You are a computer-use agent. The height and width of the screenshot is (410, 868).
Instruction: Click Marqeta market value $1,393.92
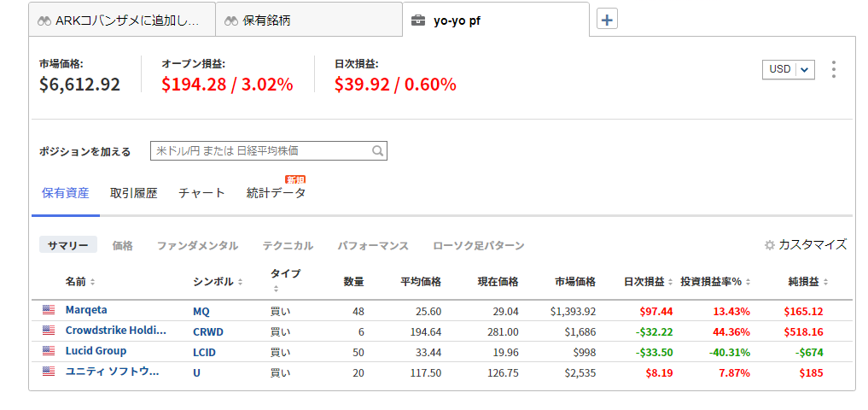tap(574, 312)
